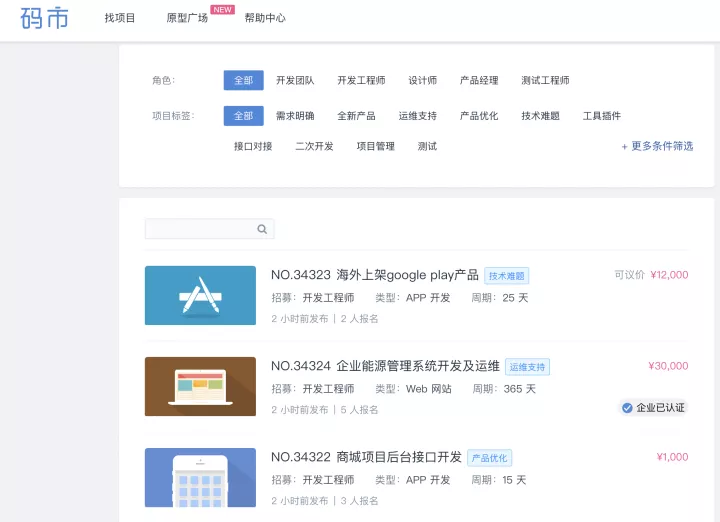Click the 2 人报名 text

(x=360, y=319)
